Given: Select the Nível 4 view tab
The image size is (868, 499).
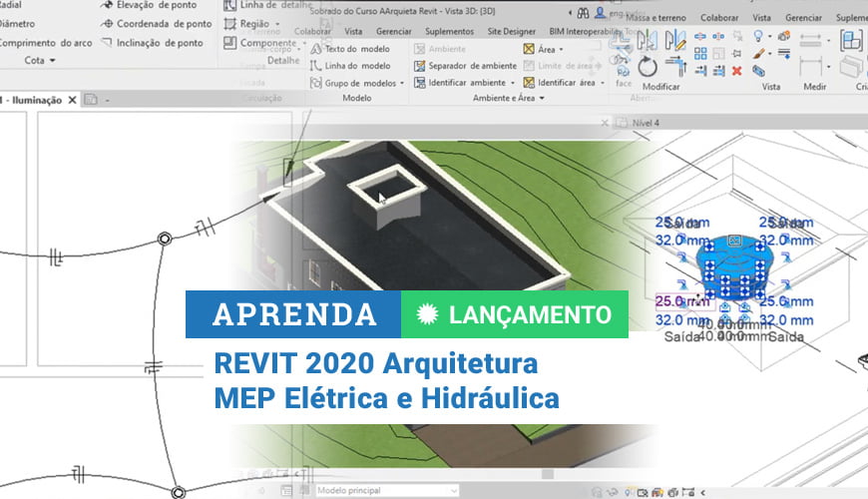Looking at the screenshot, I should tap(639, 123).
